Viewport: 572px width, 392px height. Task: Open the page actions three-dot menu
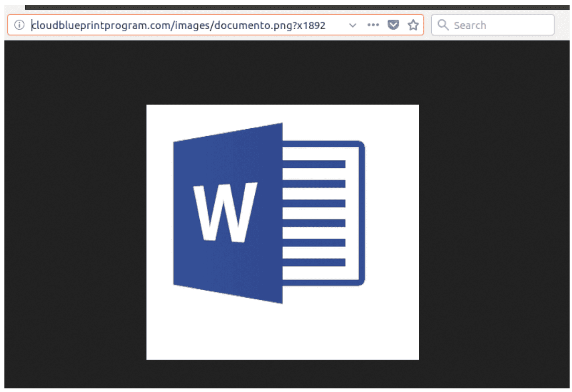point(373,25)
